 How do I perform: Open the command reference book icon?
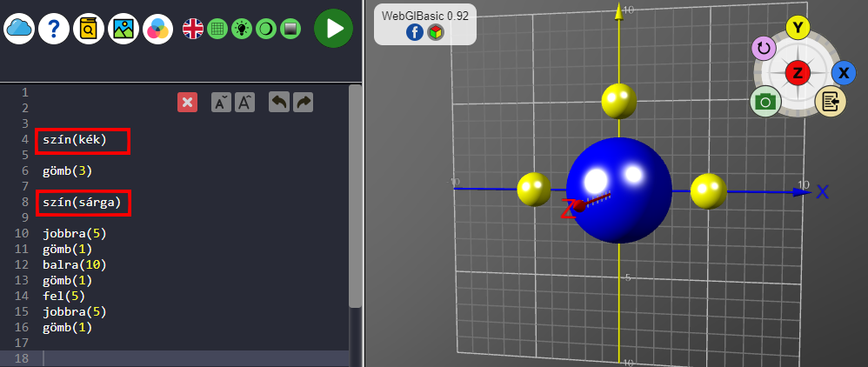pyautogui.click(x=89, y=29)
